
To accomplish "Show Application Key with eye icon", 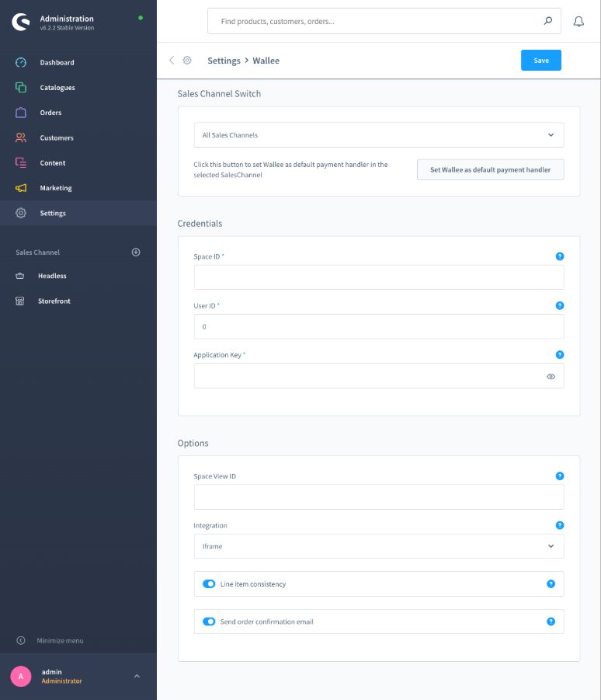I will click(x=551, y=376).
